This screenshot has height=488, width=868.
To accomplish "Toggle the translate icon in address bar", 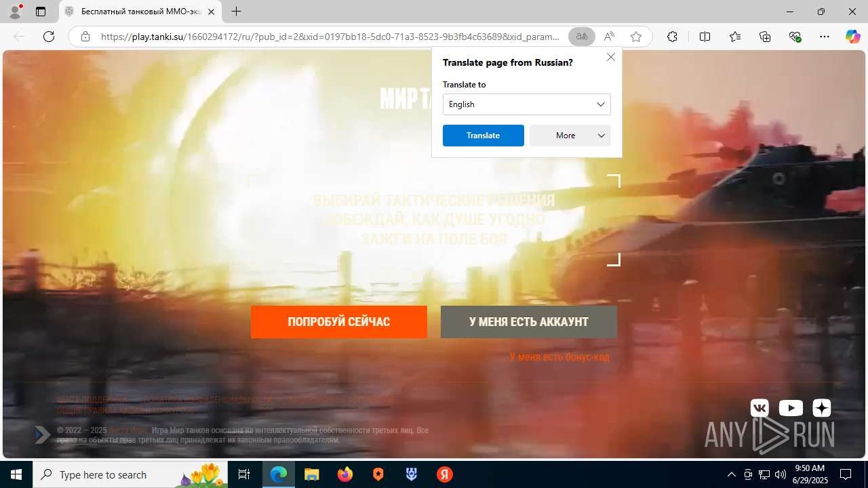I will click(582, 37).
